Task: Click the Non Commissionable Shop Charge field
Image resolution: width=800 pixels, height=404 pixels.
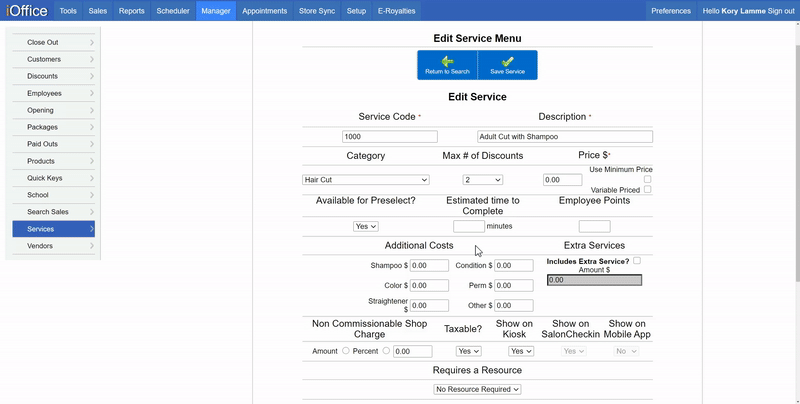Action: 413,351
